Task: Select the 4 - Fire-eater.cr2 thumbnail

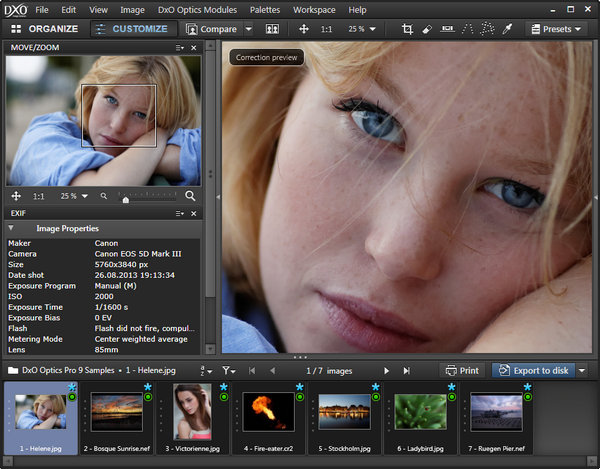Action: tap(268, 412)
